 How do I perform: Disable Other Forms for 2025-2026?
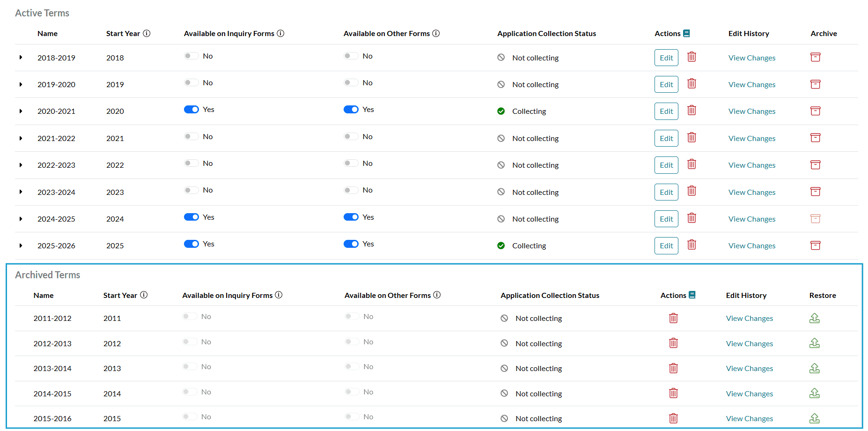point(351,244)
